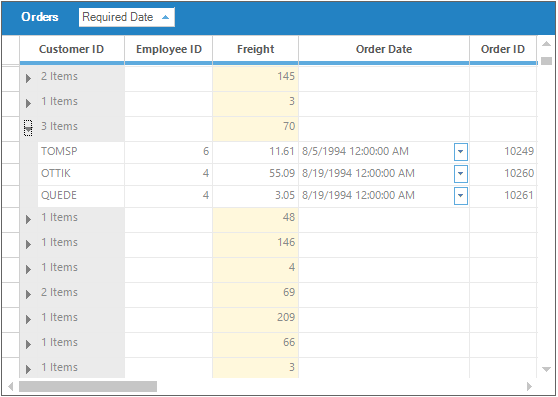Sort by Employee ID column header
Screen dimensions: 558x397
tap(169, 49)
